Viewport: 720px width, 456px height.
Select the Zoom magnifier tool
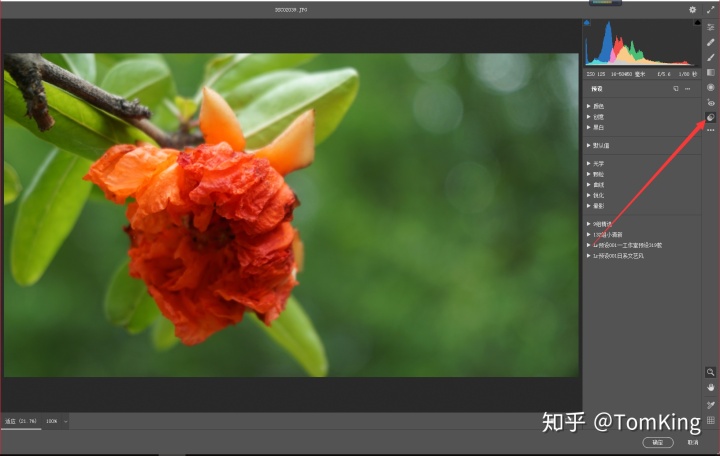tap(711, 372)
